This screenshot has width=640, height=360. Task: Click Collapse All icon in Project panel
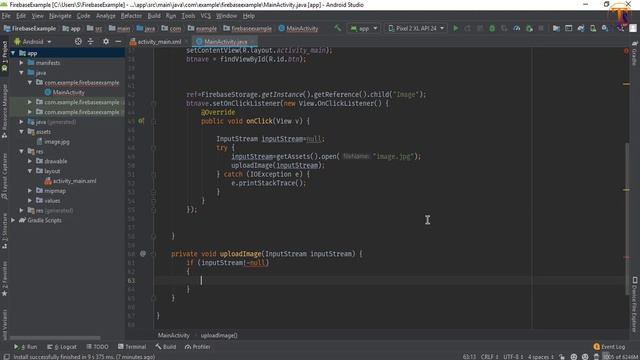pos(91,42)
